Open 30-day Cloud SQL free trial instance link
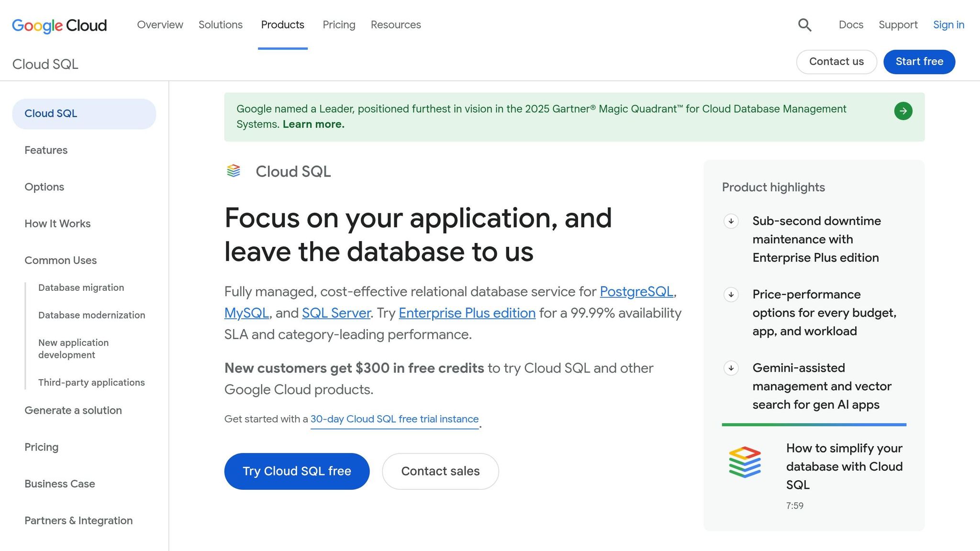Viewport: 980px width, 551px height. click(394, 419)
